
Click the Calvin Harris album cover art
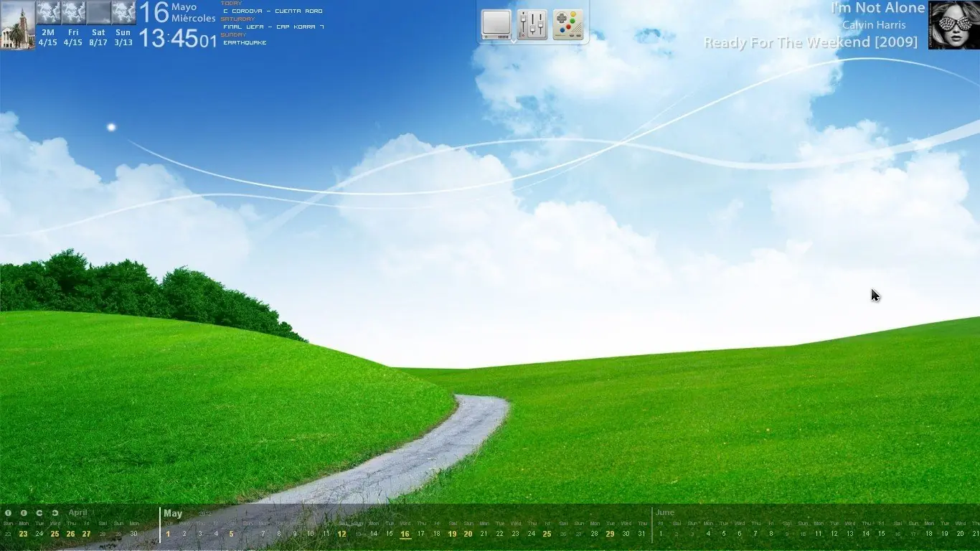point(954,25)
